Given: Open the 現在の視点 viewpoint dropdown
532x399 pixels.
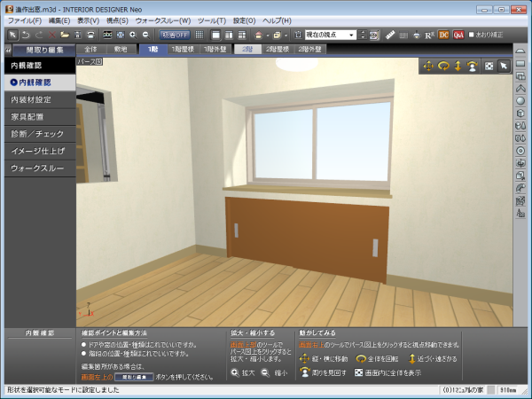Looking at the screenshot, I should point(331,35).
